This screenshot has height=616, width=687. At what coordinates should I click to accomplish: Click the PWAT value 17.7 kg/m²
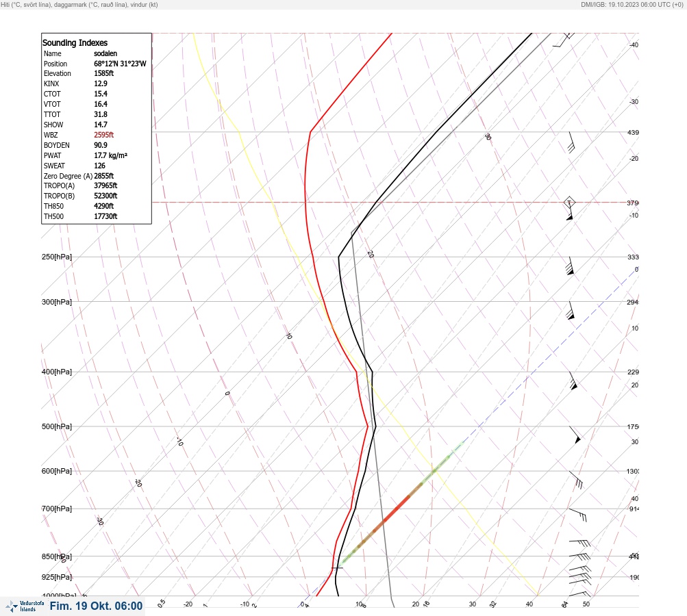pos(110,155)
